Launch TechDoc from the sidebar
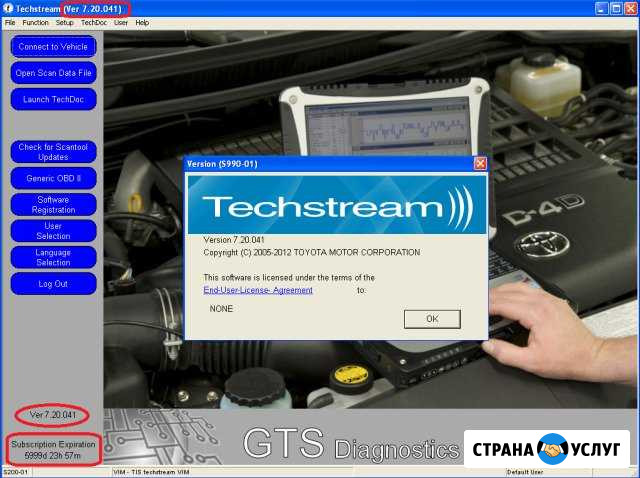 coord(53,99)
